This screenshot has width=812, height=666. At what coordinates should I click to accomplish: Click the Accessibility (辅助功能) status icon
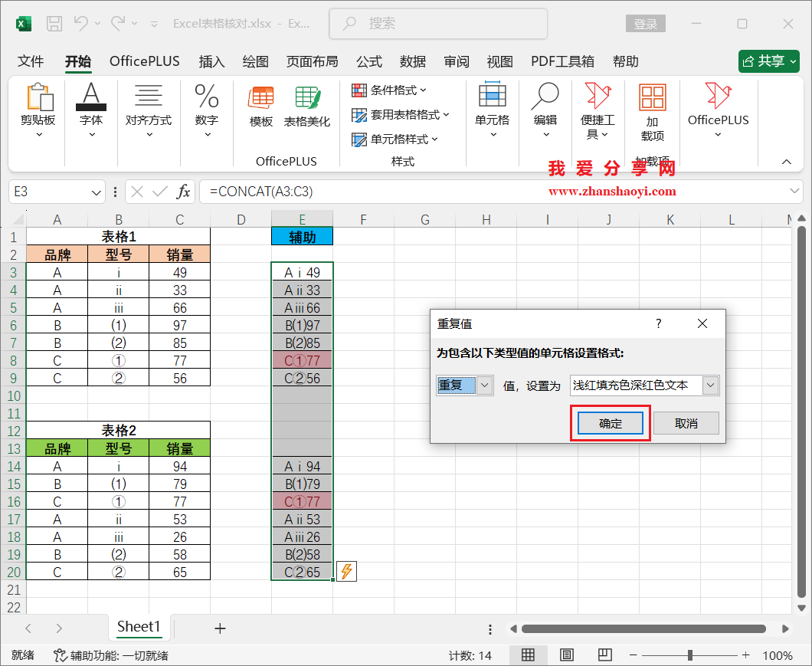(60, 655)
